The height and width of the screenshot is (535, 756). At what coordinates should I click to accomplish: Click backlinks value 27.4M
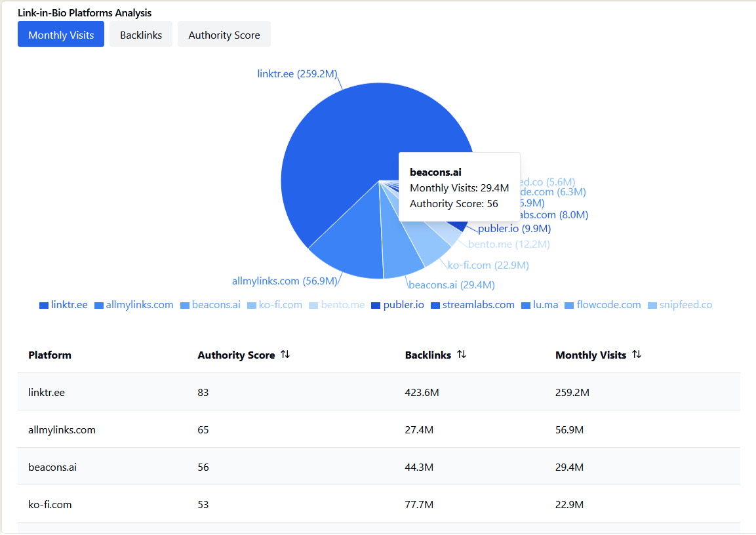click(419, 430)
